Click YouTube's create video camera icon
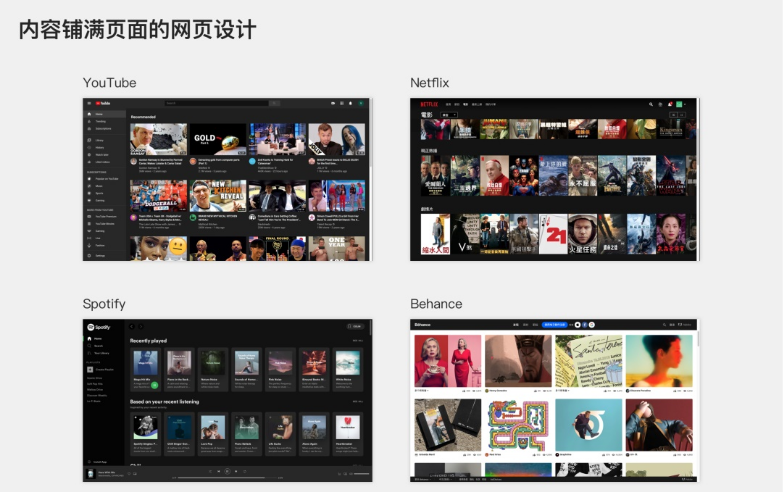The image size is (783, 492). 333,103
